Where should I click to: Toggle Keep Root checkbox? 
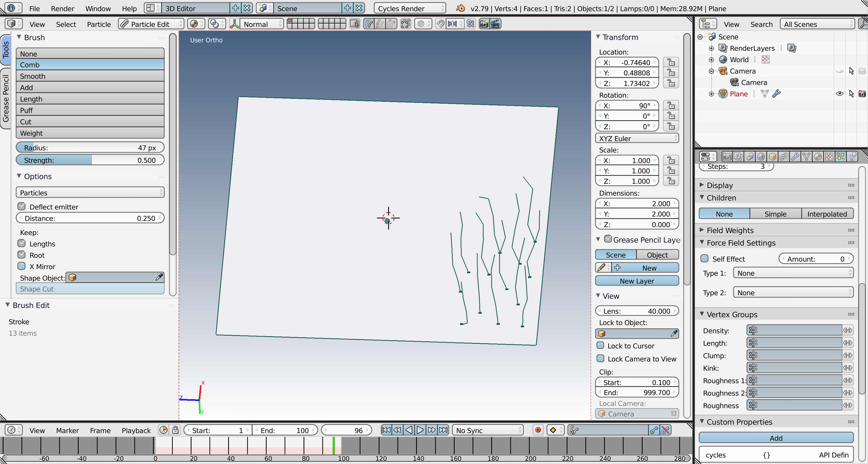tap(22, 255)
